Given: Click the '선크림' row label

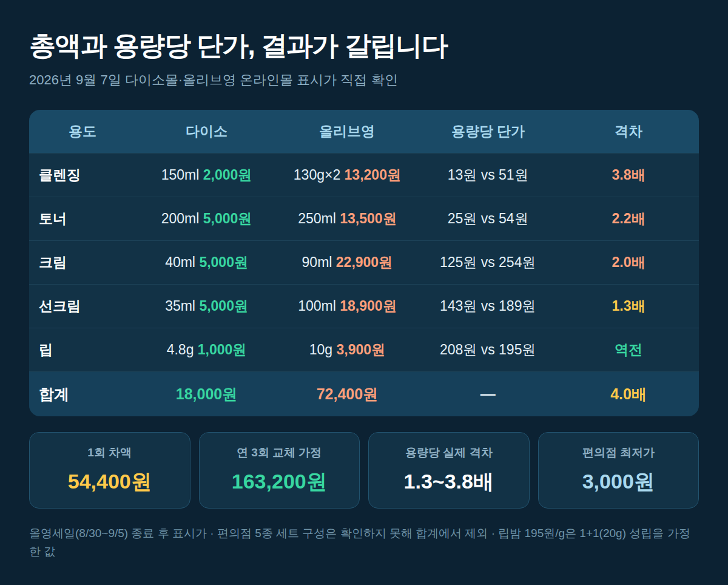Looking at the screenshot, I should click(x=59, y=306).
